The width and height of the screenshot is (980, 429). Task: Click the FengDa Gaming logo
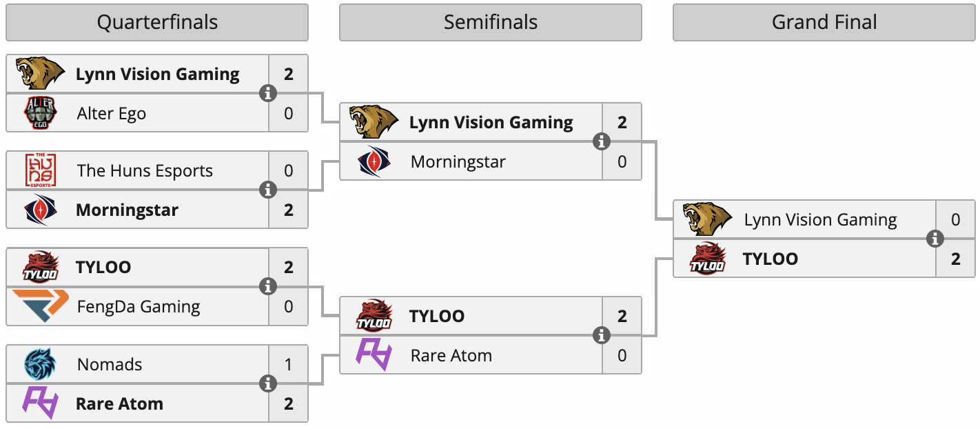point(41,306)
